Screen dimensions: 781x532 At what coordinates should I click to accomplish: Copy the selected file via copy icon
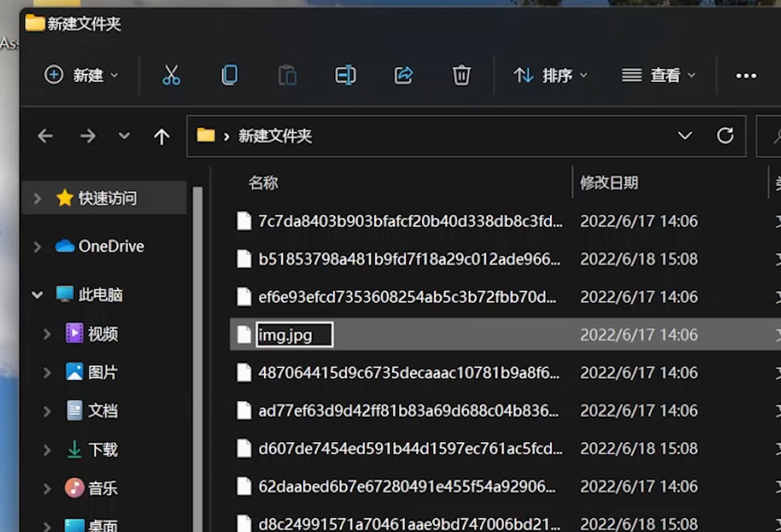[229, 75]
